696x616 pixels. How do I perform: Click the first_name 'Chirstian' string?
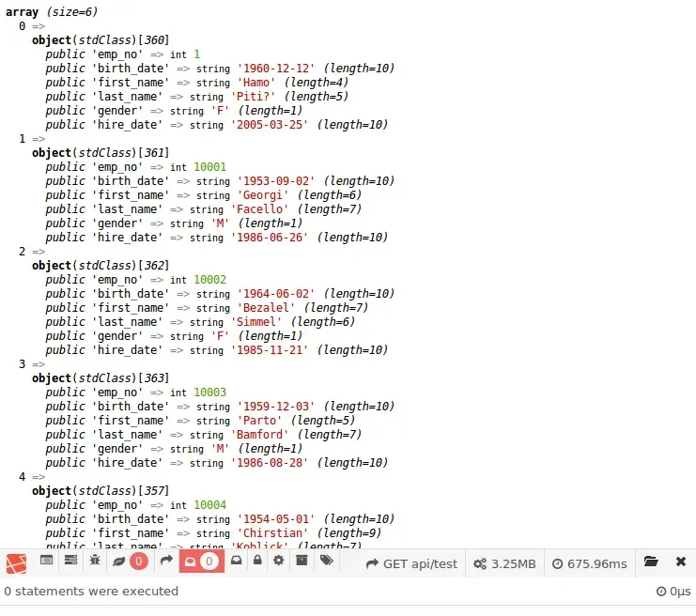[x=273, y=533]
